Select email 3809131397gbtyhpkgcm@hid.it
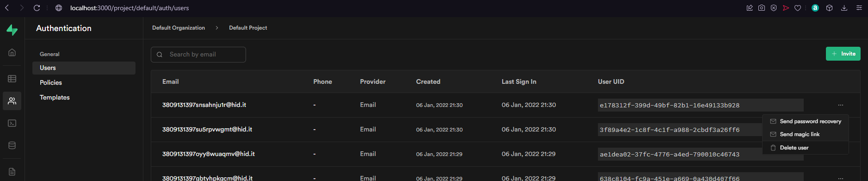 207,178
